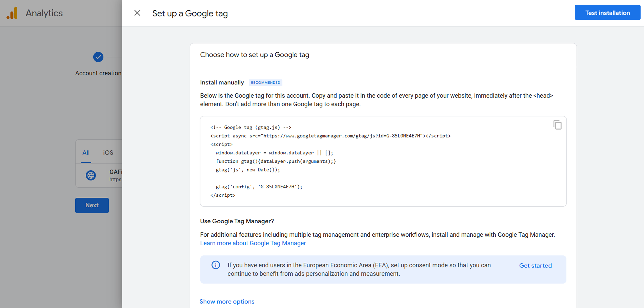Click the RECOMMENDED badge

coord(266,83)
